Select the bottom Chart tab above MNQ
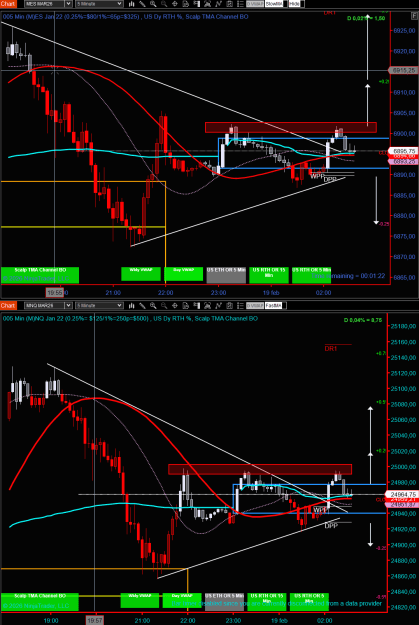The height and width of the screenshot is (625, 419). coord(8,305)
